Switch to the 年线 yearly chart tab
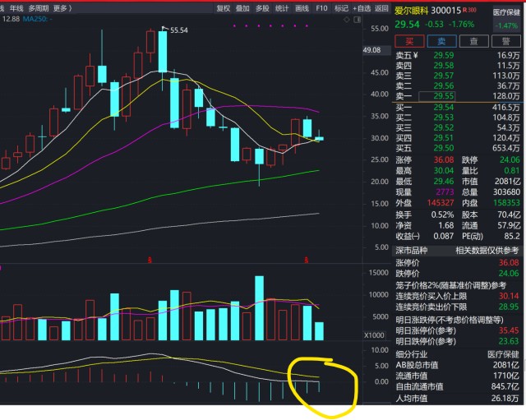Screen dimensions: 526x420 coord(16,8)
